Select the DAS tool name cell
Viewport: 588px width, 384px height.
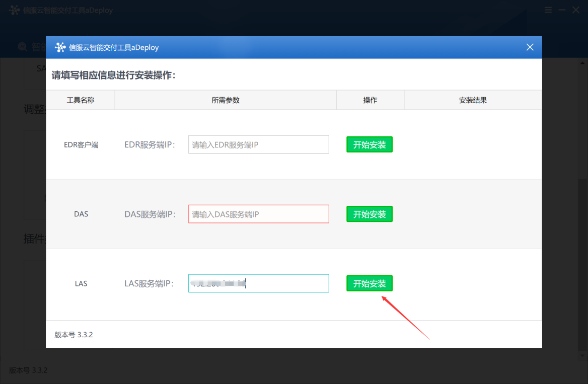click(81, 214)
